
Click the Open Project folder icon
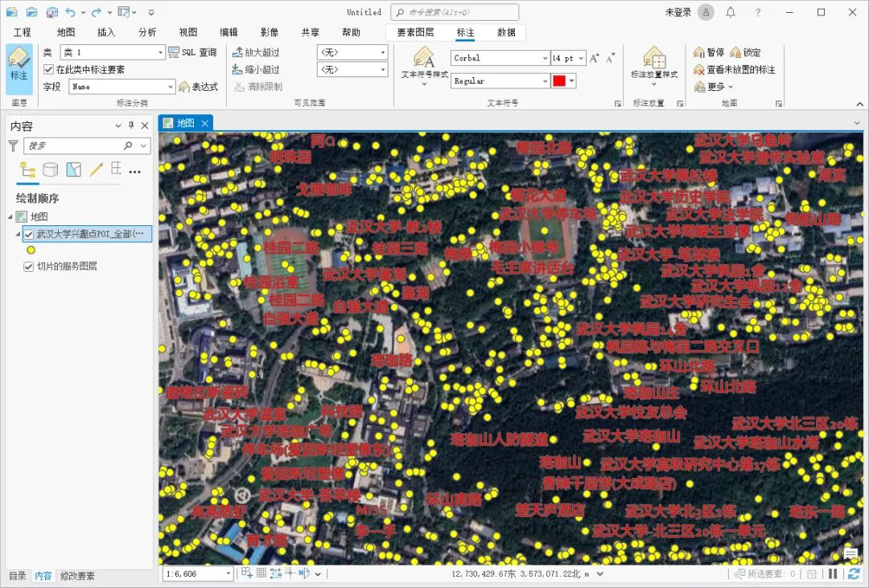tap(31, 12)
